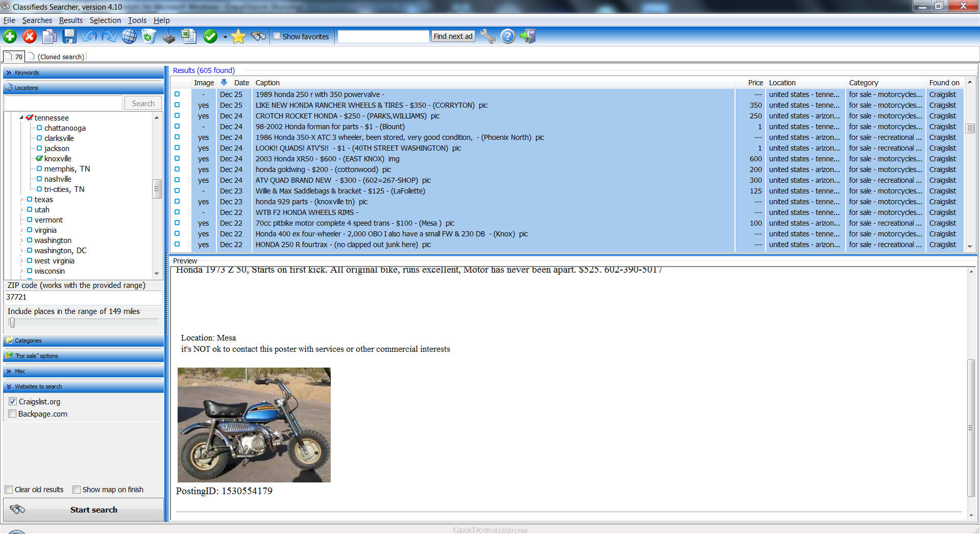The image size is (980, 534).
Task: Open the Help menu
Action: pyautogui.click(x=162, y=20)
